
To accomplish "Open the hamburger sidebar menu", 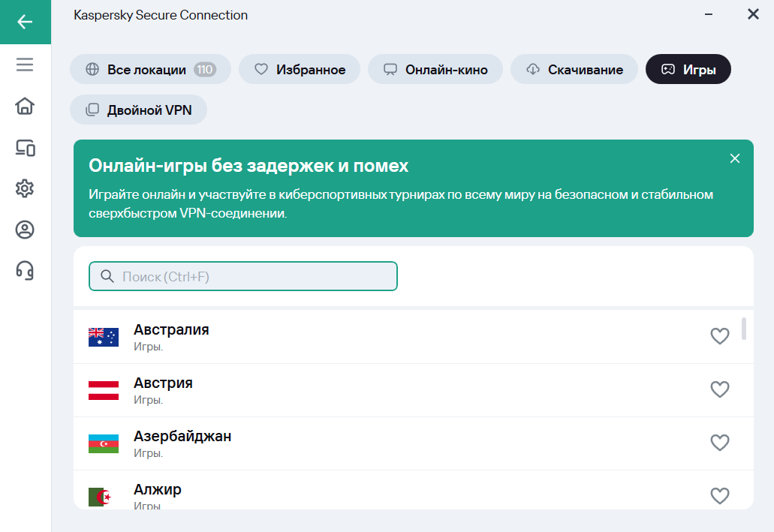I will [25, 65].
